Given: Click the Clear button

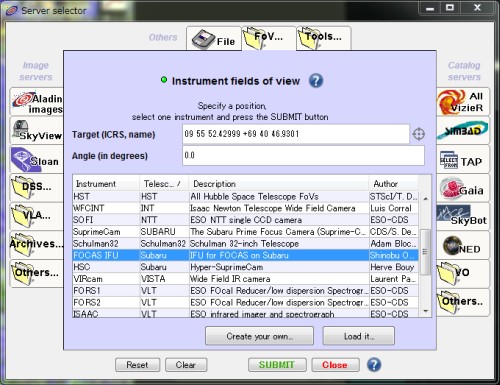Looking at the screenshot, I should coord(186,365).
